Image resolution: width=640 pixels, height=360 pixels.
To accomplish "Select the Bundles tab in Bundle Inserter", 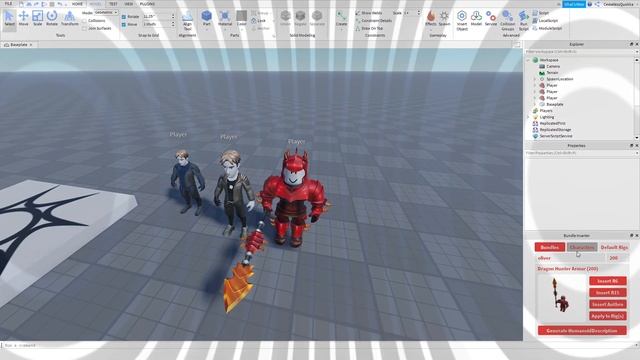I will (x=550, y=247).
